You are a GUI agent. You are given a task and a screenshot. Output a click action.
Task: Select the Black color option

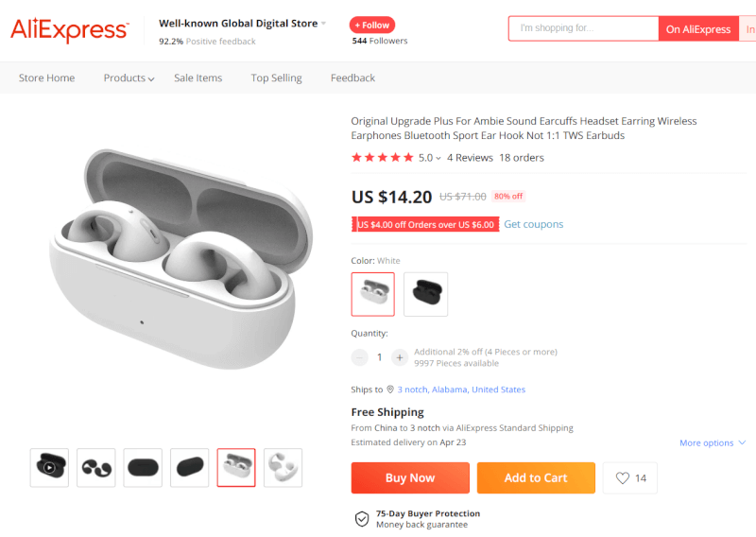pos(425,294)
